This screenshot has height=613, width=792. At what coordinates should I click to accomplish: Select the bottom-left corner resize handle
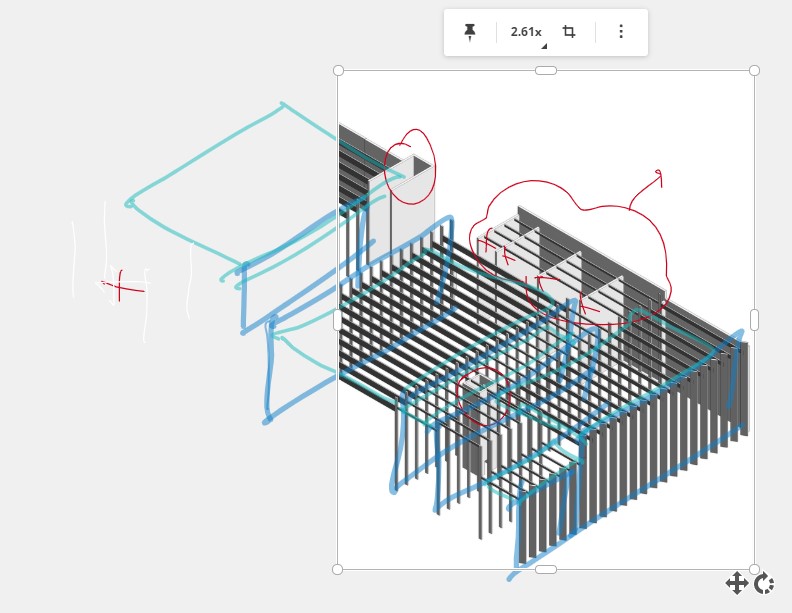(338, 569)
